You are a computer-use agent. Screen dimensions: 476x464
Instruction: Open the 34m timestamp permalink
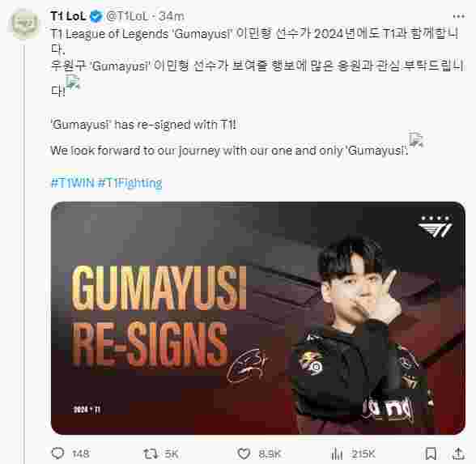172,16
